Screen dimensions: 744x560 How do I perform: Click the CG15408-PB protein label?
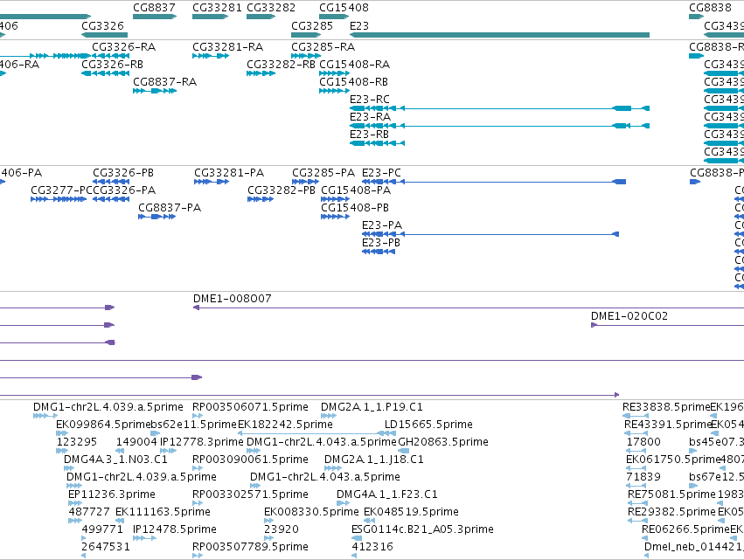[355, 208]
